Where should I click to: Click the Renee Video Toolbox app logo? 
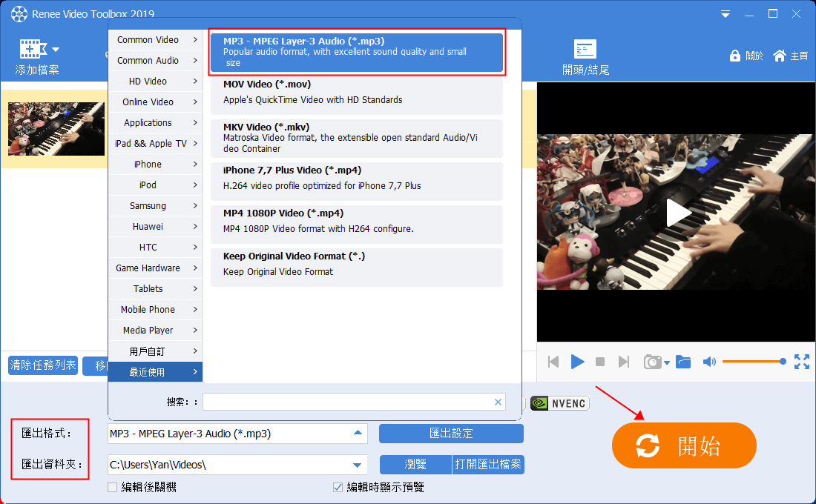tap(19, 14)
